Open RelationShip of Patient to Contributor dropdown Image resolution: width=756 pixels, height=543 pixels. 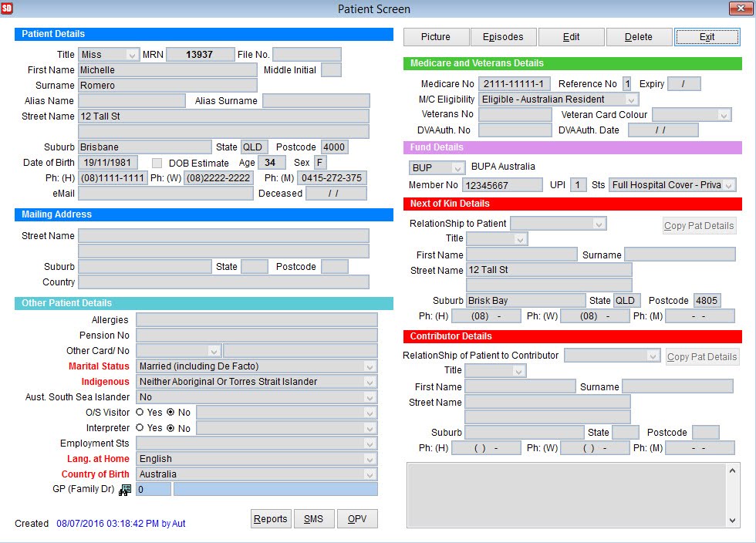click(653, 356)
